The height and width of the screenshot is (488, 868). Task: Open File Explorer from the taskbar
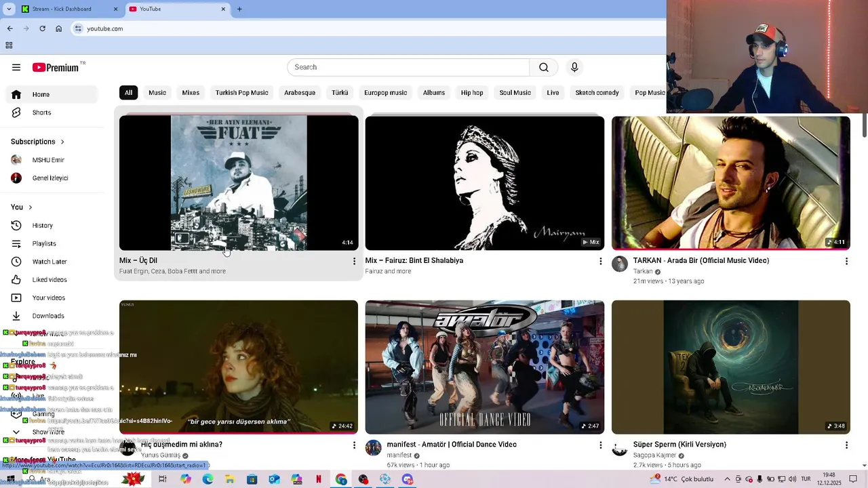point(230,479)
